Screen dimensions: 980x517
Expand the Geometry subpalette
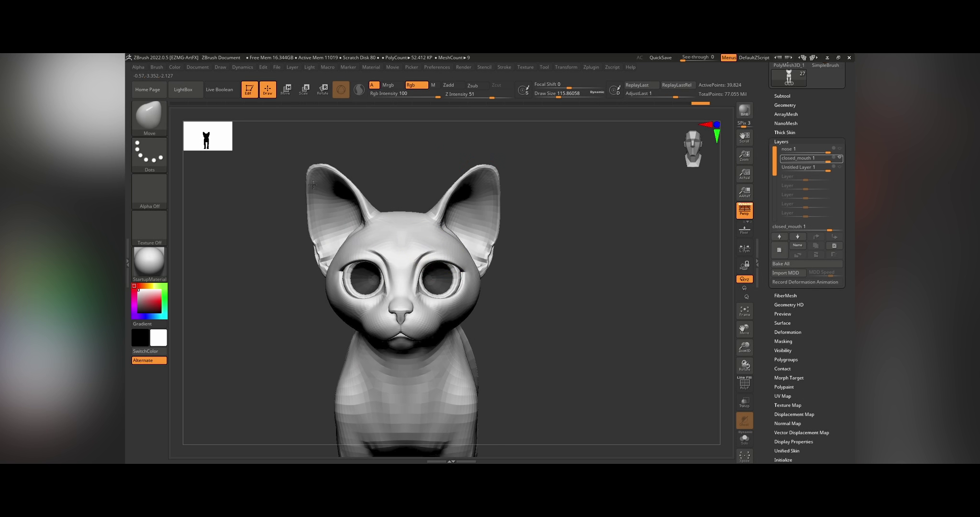pyautogui.click(x=785, y=105)
